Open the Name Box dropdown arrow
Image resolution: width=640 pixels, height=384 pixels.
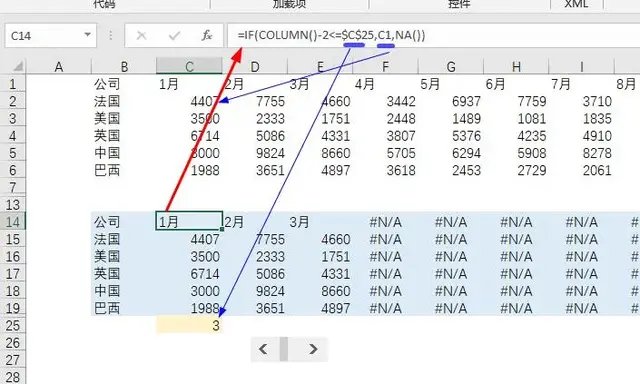87,35
